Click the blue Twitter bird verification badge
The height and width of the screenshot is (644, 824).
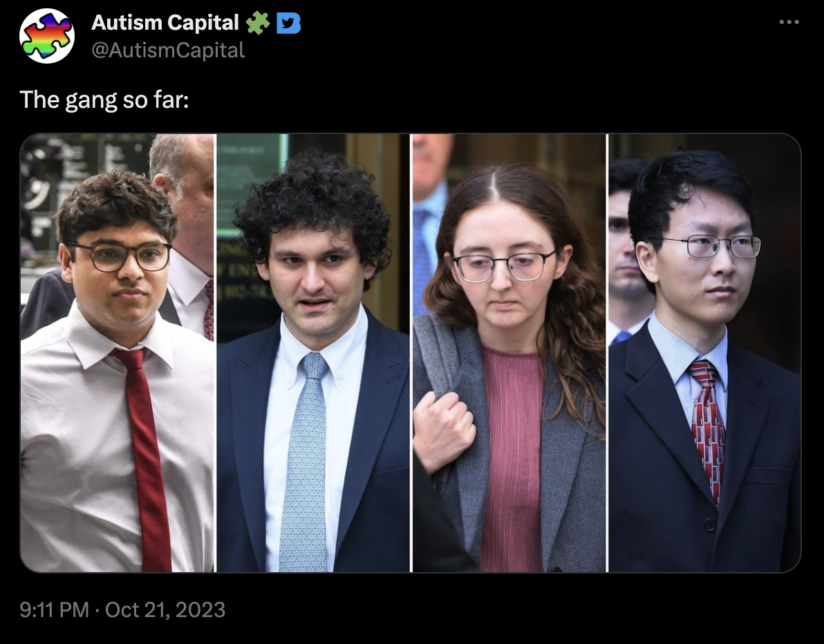pos(288,23)
